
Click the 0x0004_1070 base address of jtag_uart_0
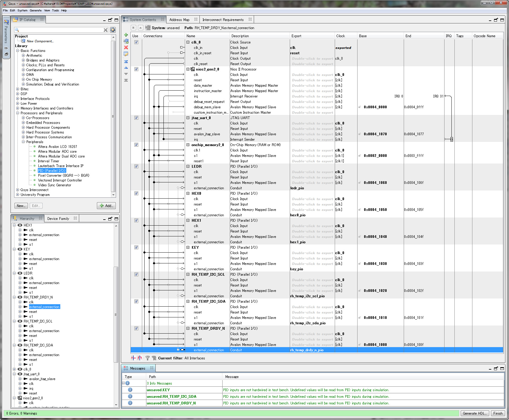pos(375,134)
